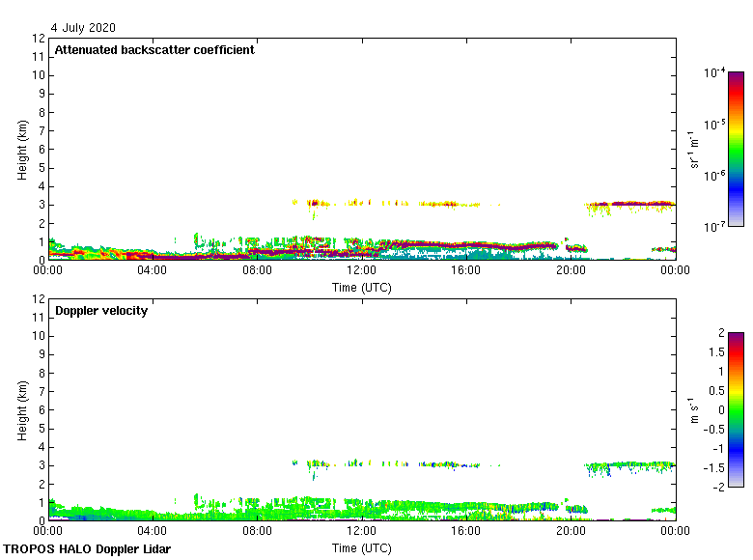This screenshot has height=560, width=753.
Task: Click 'Time (UTC)' label under the backscatter plot
Action: [362, 287]
